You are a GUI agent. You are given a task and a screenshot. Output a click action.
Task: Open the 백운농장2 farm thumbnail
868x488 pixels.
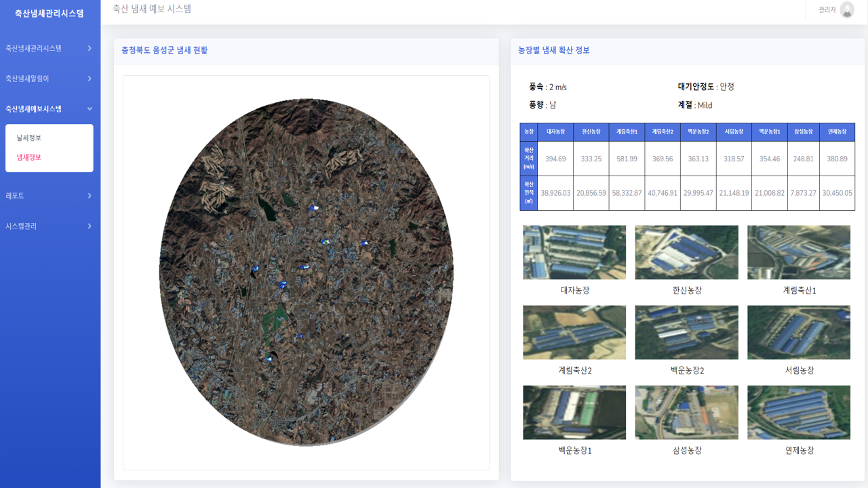click(686, 332)
